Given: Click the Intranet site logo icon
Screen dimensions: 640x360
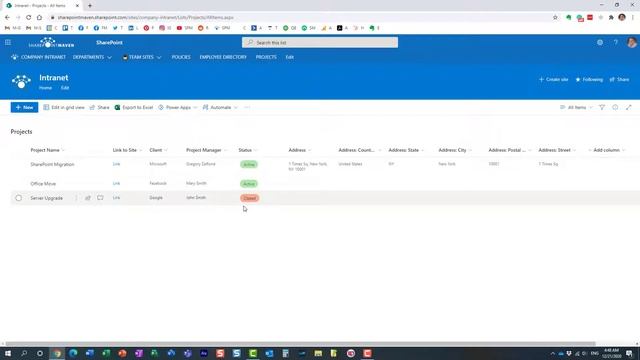Looking at the screenshot, I should click(21, 82).
